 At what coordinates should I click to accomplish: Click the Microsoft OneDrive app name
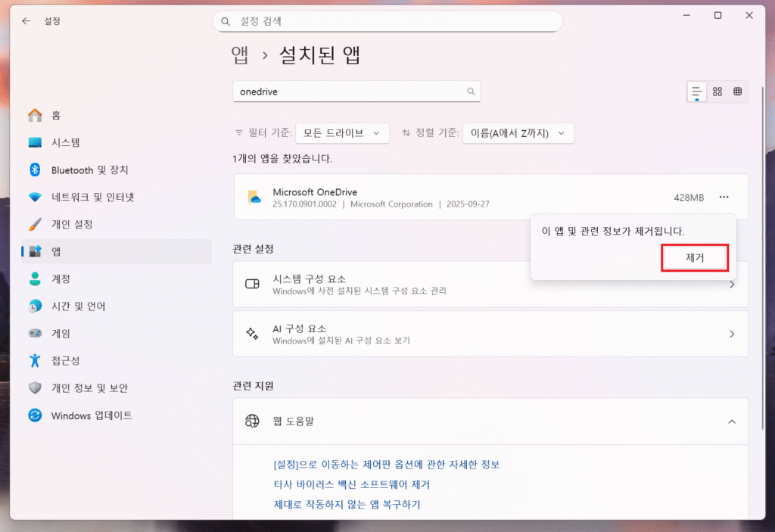click(x=315, y=191)
